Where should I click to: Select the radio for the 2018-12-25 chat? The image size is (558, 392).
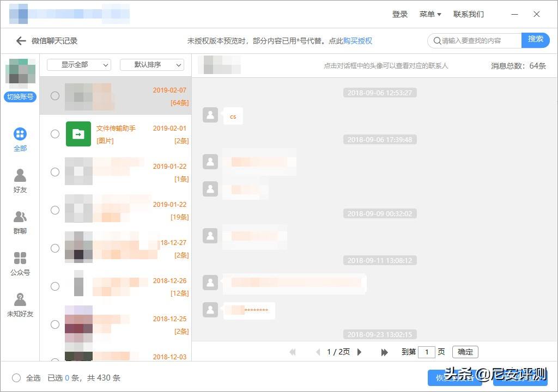tap(55, 324)
